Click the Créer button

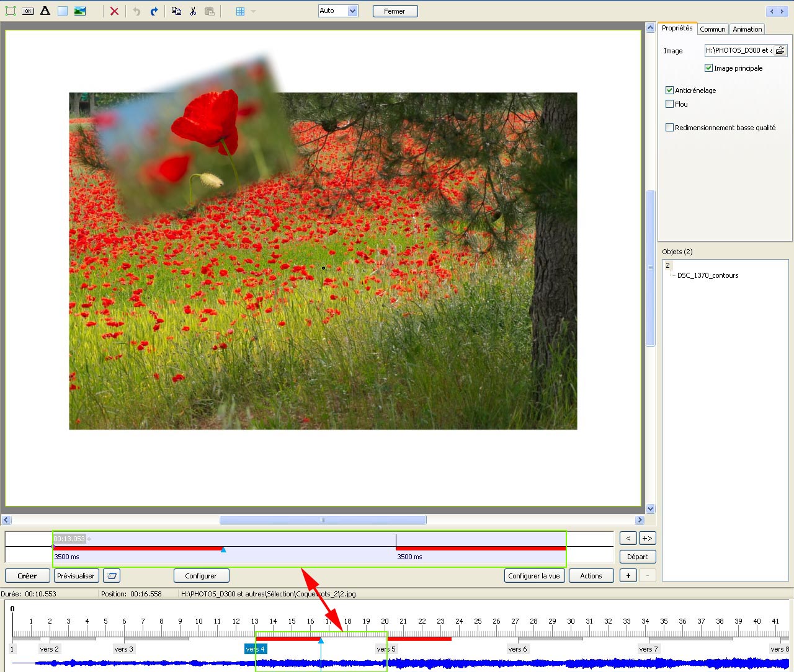[x=27, y=576]
